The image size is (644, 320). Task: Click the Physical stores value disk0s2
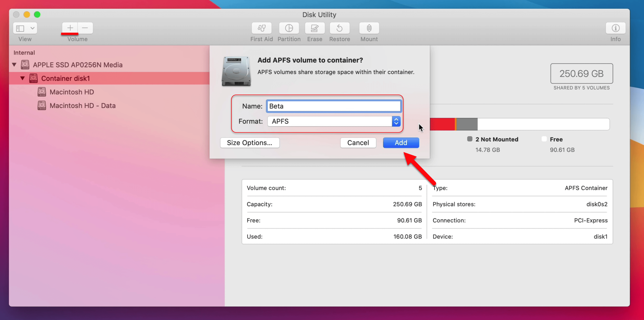coord(597,204)
